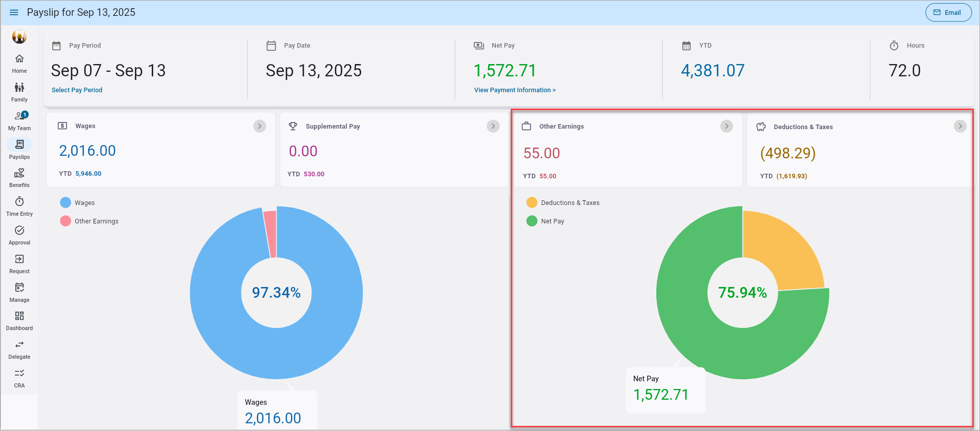The image size is (980, 431).
Task: Toggle Wages legend item in chart
Action: click(77, 203)
